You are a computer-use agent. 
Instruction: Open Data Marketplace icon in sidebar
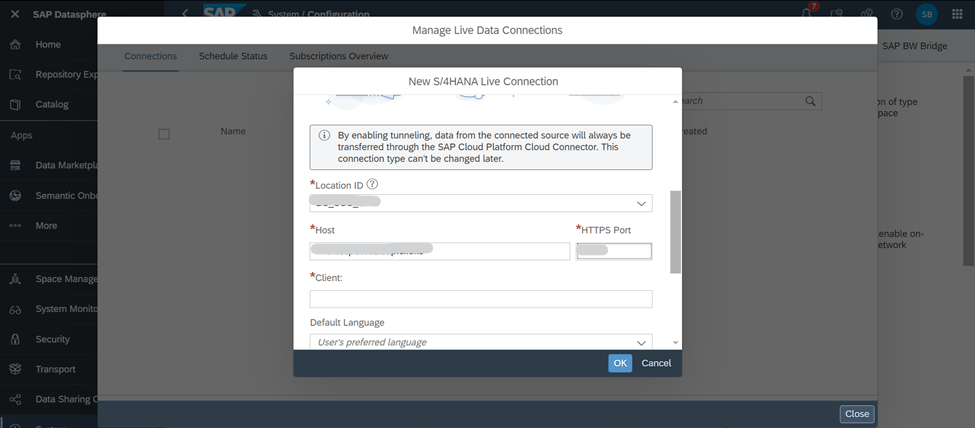coord(16,165)
